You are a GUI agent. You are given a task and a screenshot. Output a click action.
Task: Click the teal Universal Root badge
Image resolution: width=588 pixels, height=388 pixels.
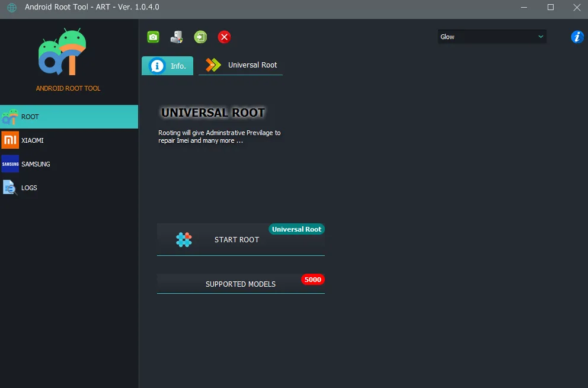point(296,229)
